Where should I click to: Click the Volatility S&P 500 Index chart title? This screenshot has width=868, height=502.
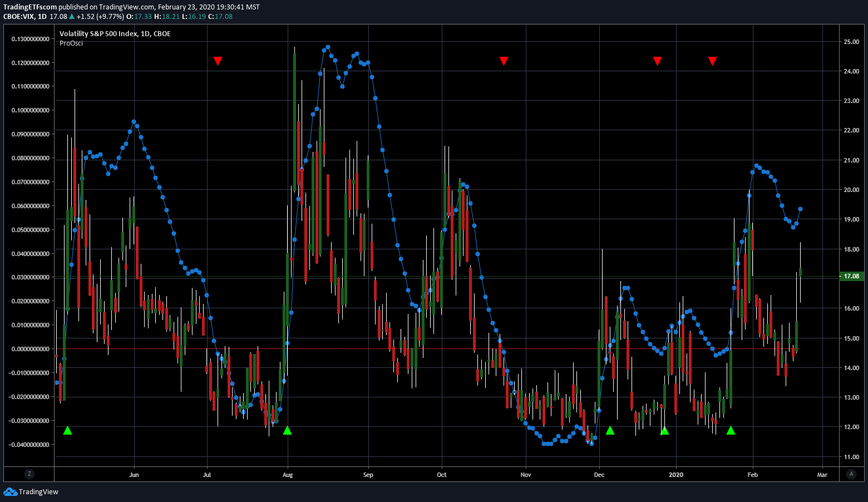point(115,33)
